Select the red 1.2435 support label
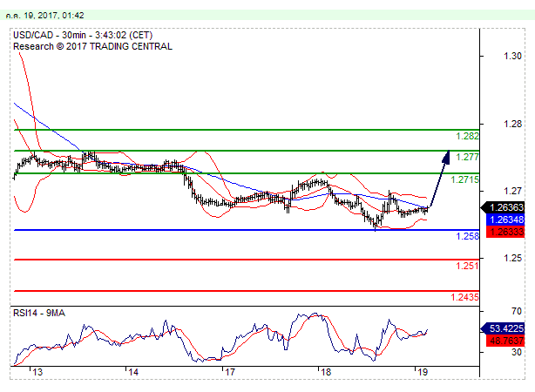Viewport: 535px width, 392px height. (x=464, y=297)
